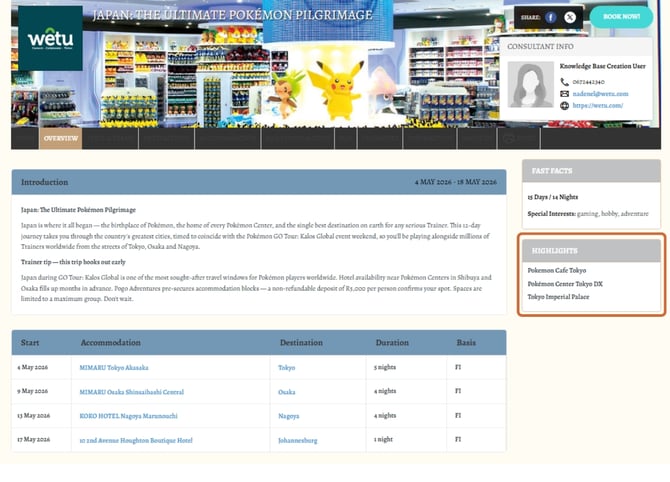Click the consultant profile avatar
Viewport: 670px width, 482px height.
(x=530, y=84)
